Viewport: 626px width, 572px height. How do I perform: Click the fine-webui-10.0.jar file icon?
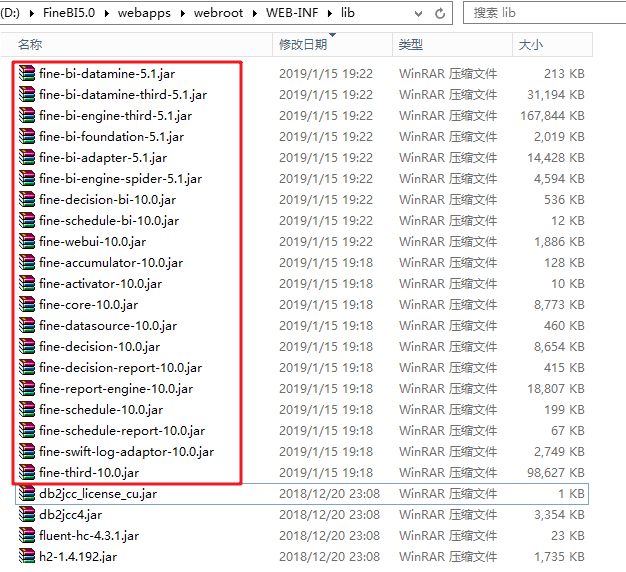pos(27,241)
